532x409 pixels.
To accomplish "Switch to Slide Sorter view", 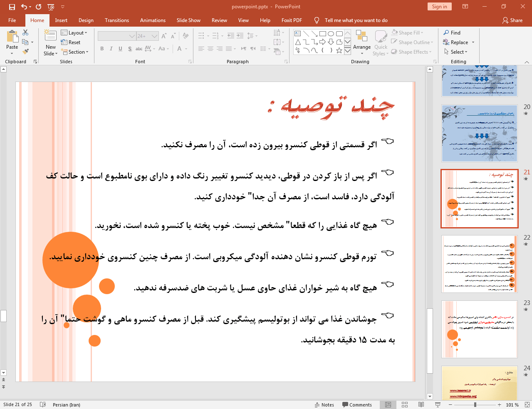I will (x=405, y=404).
